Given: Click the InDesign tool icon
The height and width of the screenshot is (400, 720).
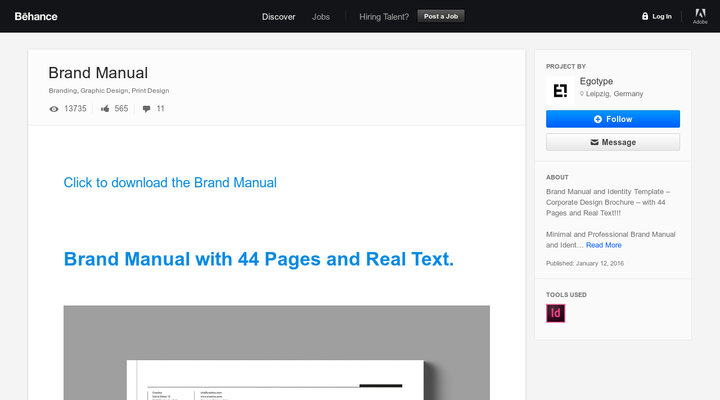Looking at the screenshot, I should click(556, 313).
